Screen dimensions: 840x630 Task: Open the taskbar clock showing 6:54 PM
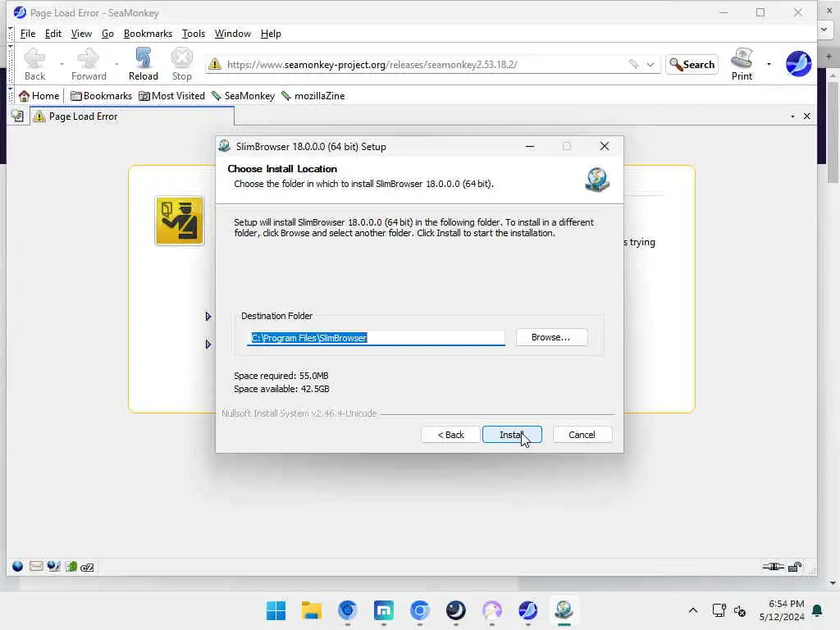coord(782,610)
